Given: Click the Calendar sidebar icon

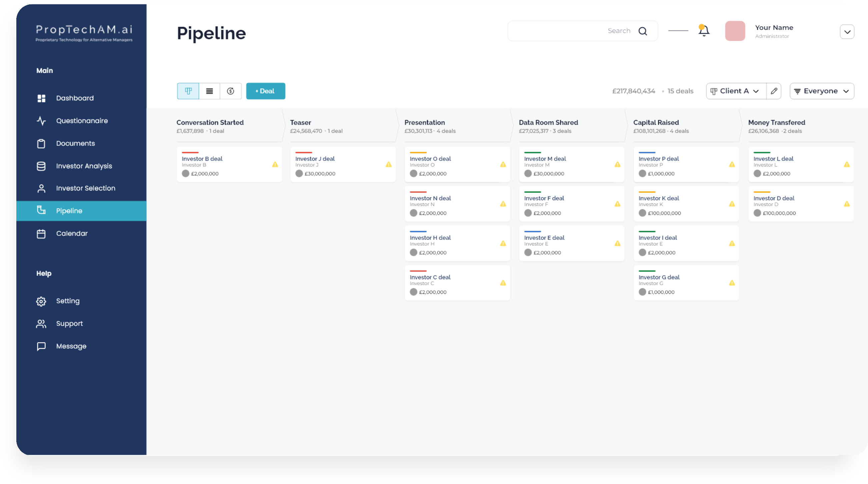Looking at the screenshot, I should 41,233.
